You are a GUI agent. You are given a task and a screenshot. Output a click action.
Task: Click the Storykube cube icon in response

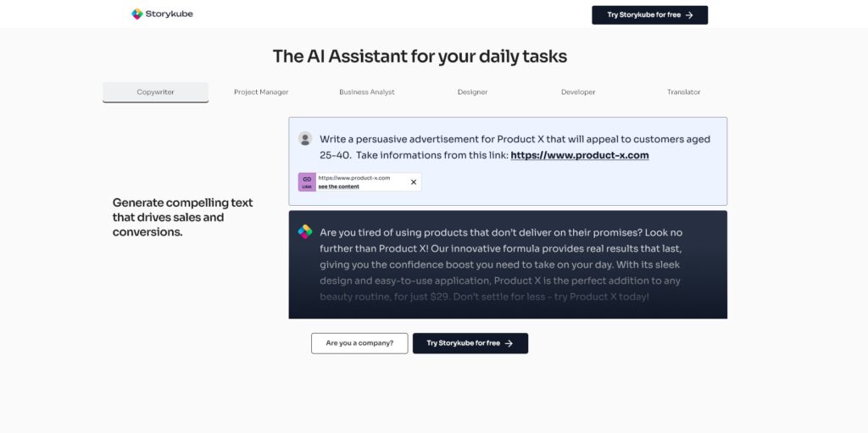(305, 231)
